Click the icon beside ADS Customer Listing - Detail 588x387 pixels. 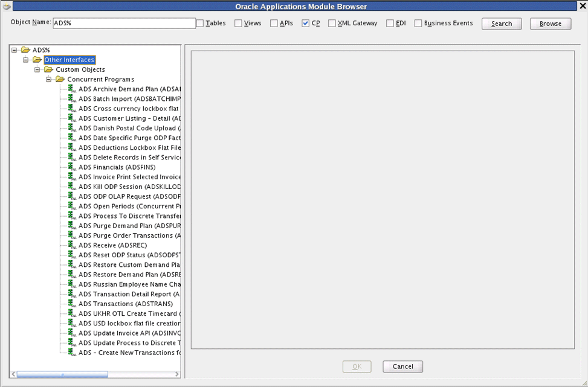pos(73,118)
